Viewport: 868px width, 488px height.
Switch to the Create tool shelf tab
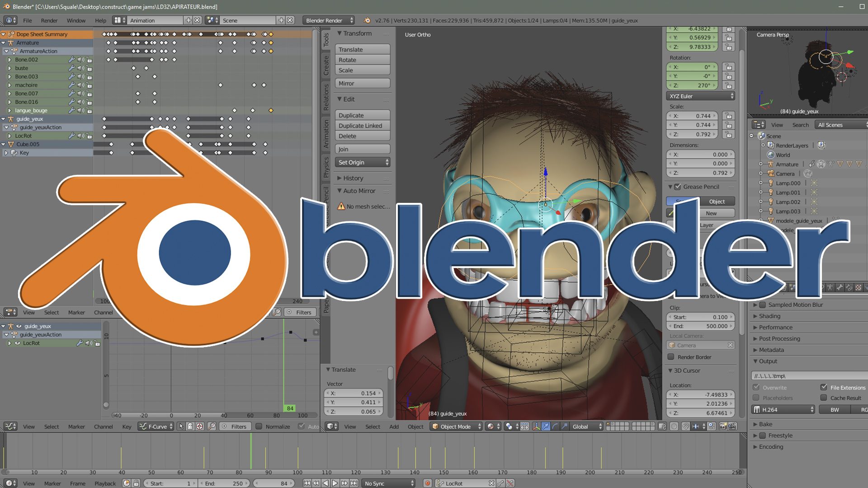coord(326,66)
